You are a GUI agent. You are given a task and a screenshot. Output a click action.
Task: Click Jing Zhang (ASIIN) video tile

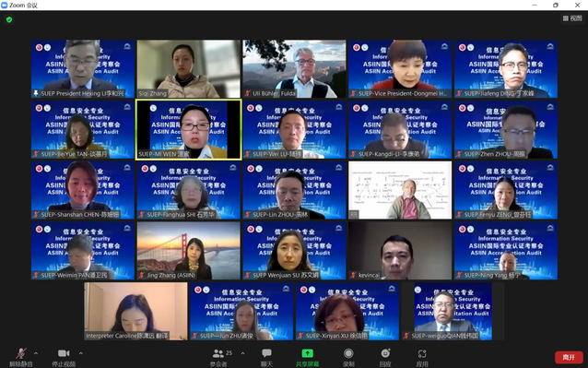click(189, 251)
